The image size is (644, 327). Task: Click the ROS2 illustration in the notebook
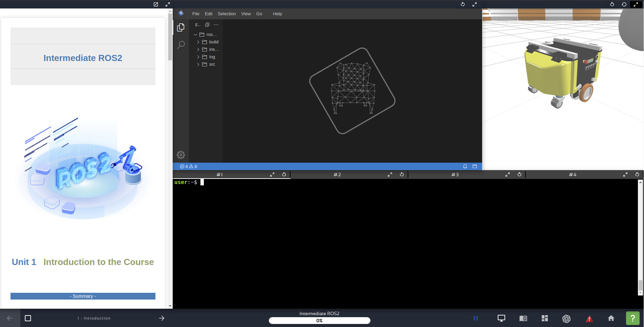[x=83, y=168]
